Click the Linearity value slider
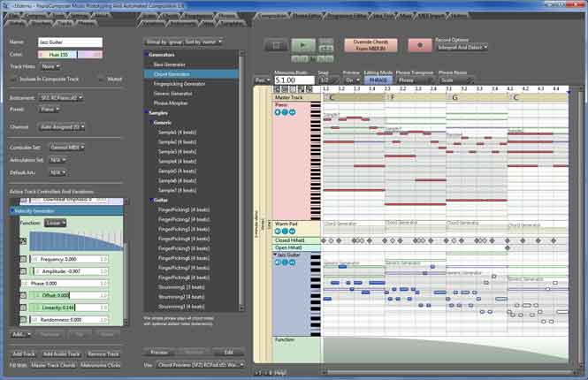Image resolution: width=588 pixels, height=380 pixels. pos(69,308)
